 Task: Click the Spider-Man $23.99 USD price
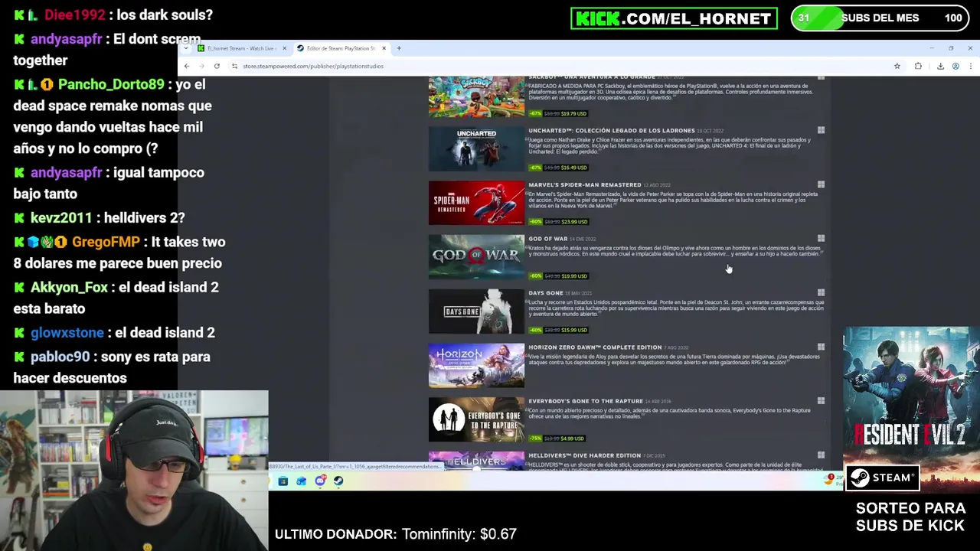574,222
